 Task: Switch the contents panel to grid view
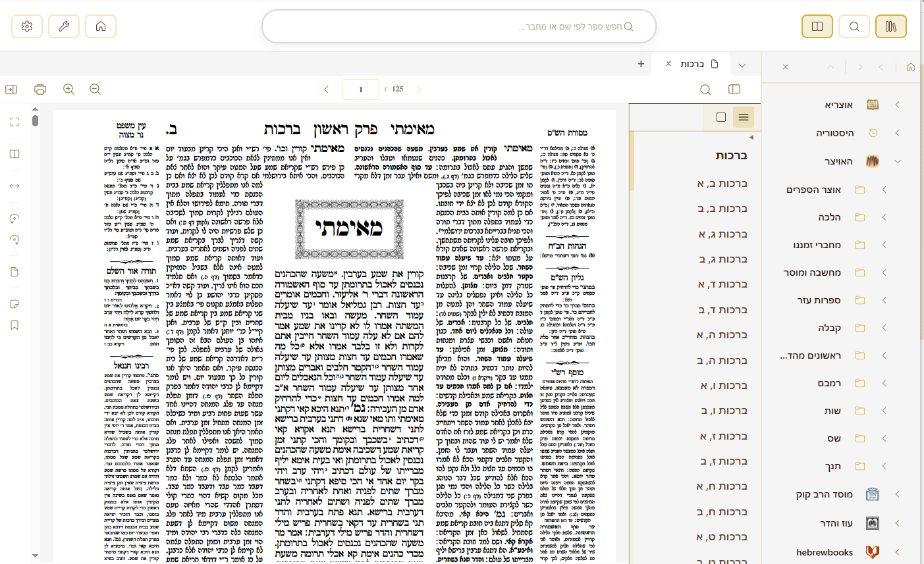tap(722, 117)
